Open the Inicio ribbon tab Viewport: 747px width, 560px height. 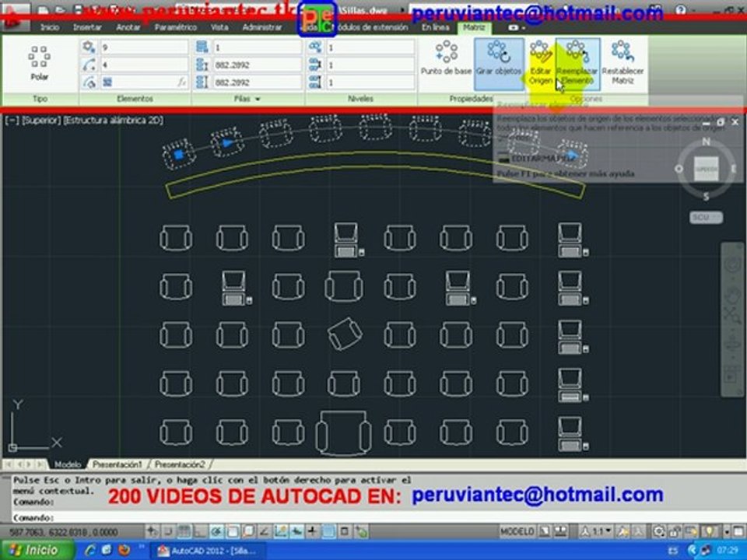[x=50, y=28]
